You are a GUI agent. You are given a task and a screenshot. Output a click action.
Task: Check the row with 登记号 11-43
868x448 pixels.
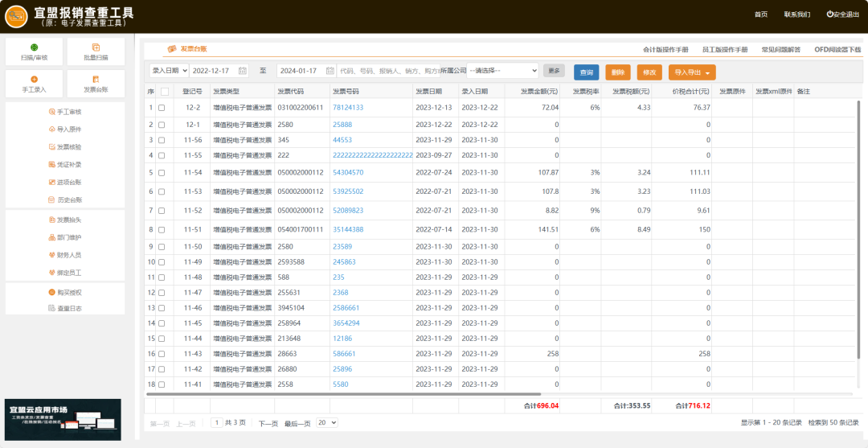[x=162, y=354]
